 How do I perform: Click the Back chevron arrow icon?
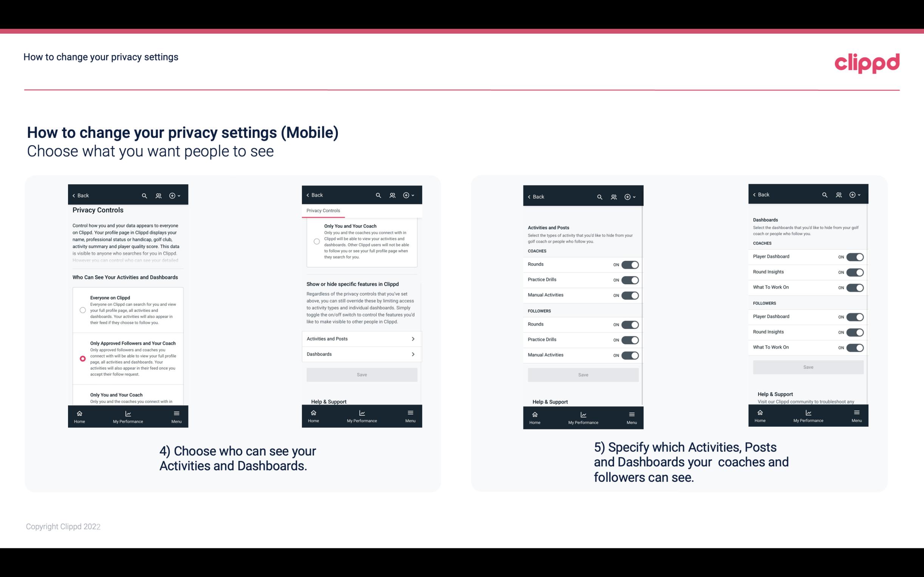tap(74, 195)
